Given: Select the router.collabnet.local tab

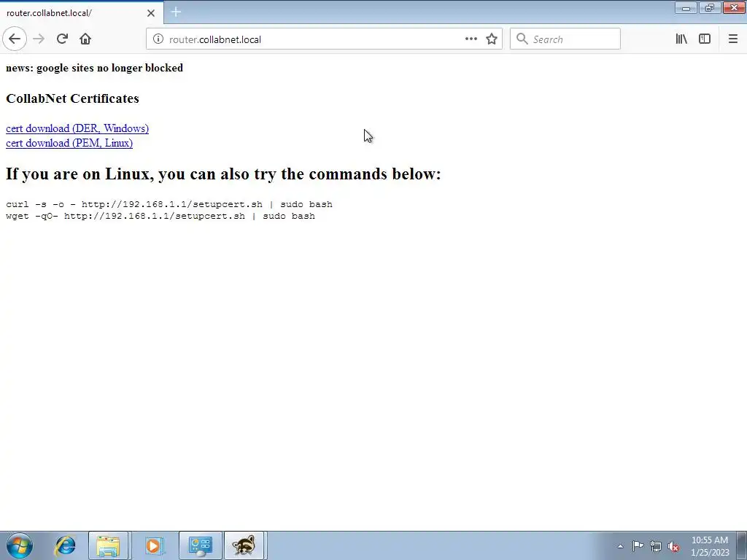Looking at the screenshot, I should coord(82,12).
